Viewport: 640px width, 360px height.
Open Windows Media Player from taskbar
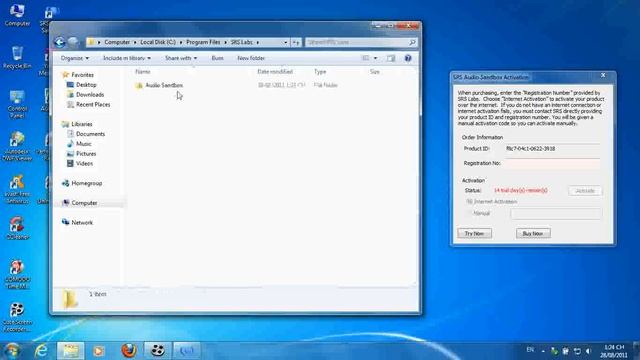tap(98, 350)
